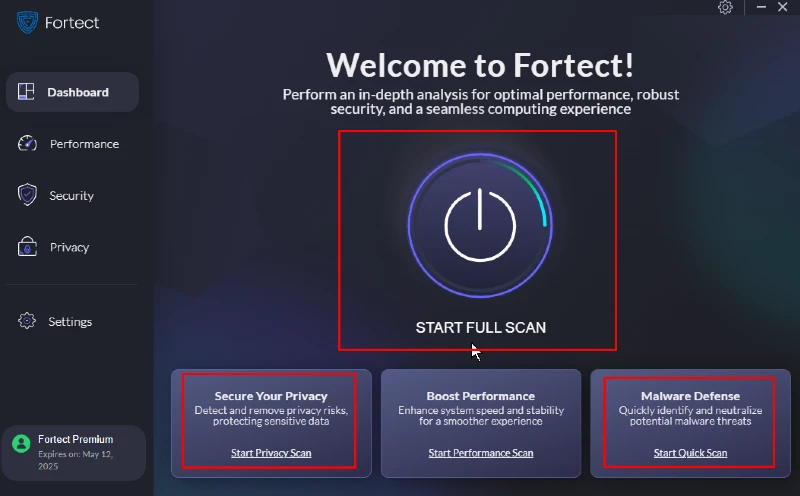Click the power icon to start scanning
This screenshot has width=800, height=496.
click(x=480, y=225)
